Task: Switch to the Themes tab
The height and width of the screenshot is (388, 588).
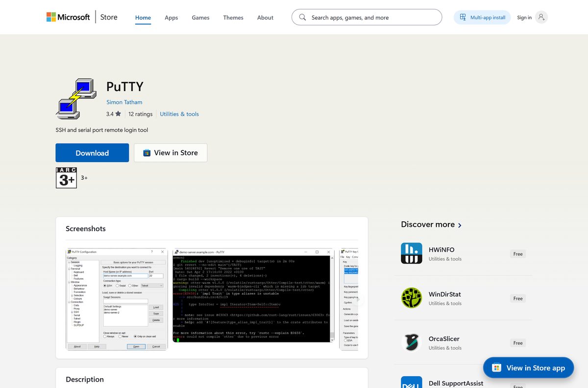Action: point(233,18)
